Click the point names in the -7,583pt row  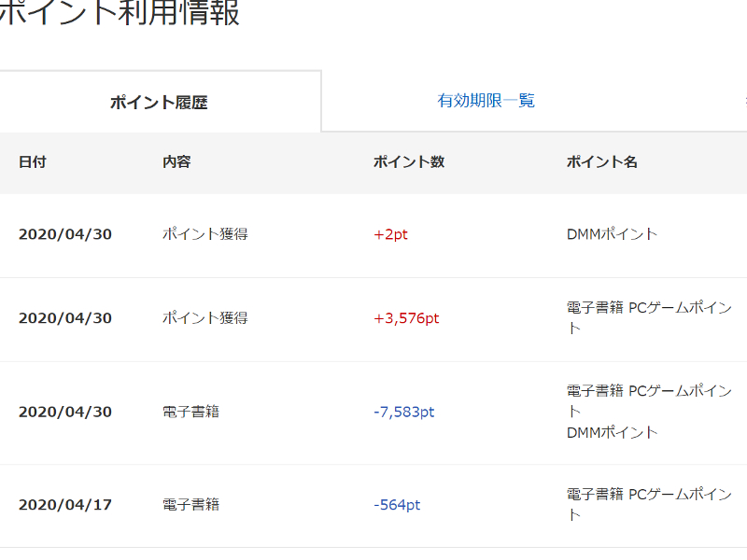649,412
